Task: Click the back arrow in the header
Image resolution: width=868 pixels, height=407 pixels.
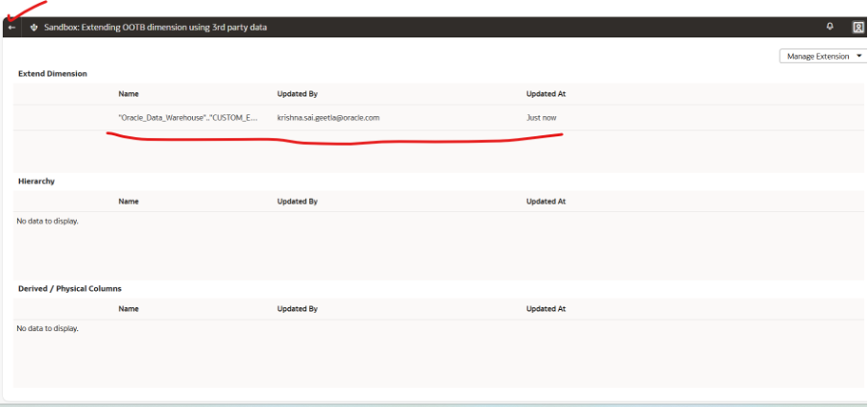Action: (12, 27)
